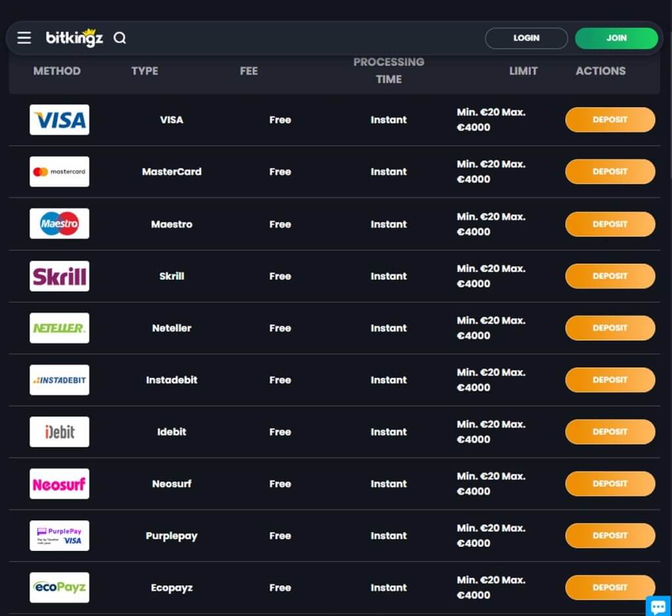Deposit using Purplepay
The height and width of the screenshot is (616, 672).
coord(610,535)
